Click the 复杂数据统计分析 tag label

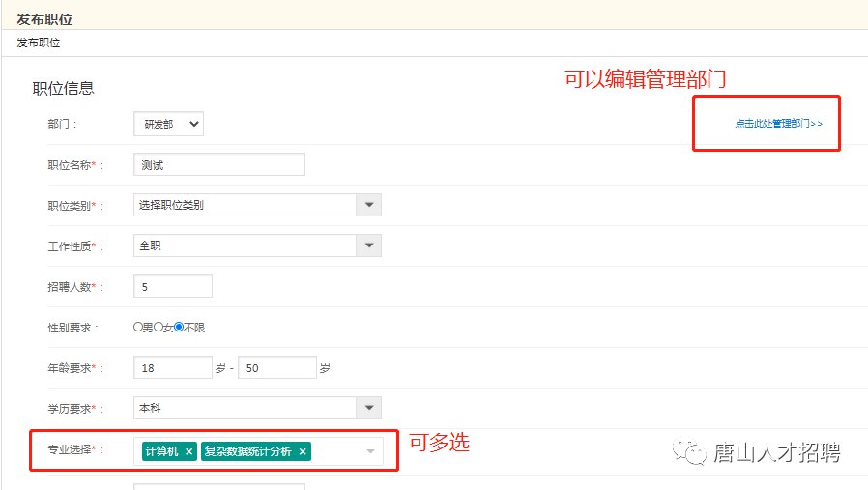(x=248, y=451)
